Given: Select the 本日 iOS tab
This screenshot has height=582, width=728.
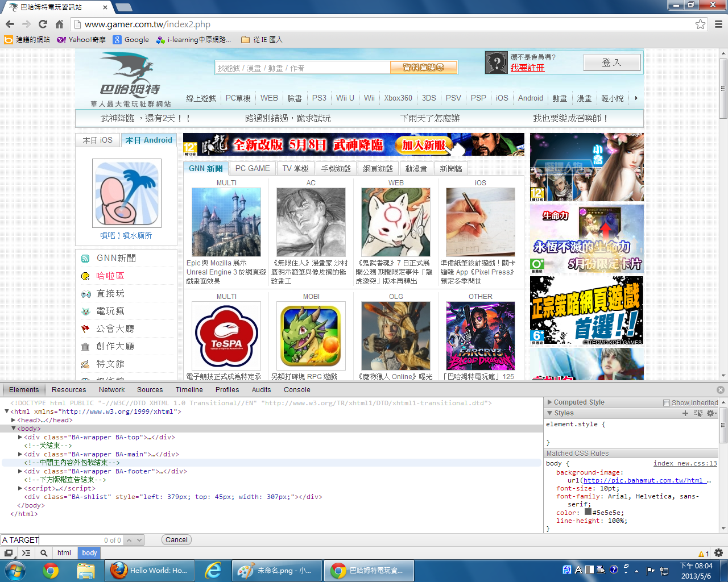Looking at the screenshot, I should [x=98, y=140].
